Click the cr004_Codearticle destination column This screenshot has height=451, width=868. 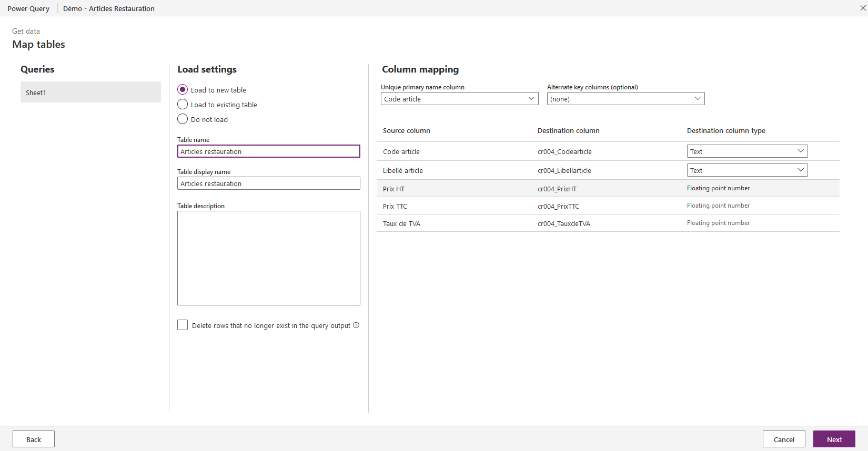pyautogui.click(x=564, y=152)
